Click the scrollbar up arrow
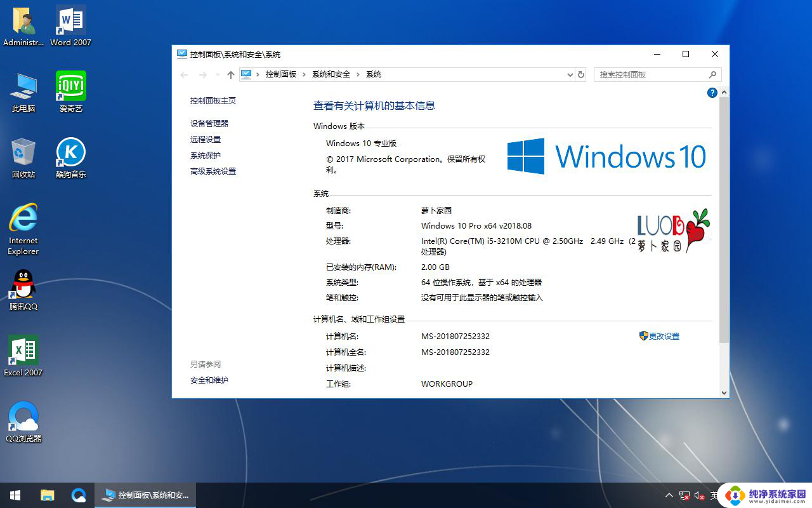 click(724, 93)
